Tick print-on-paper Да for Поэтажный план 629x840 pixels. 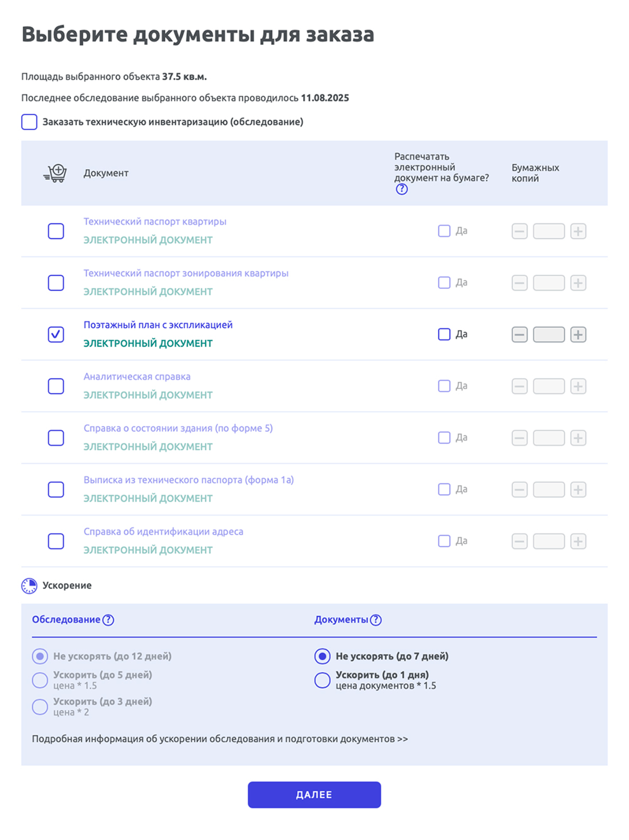click(x=444, y=334)
